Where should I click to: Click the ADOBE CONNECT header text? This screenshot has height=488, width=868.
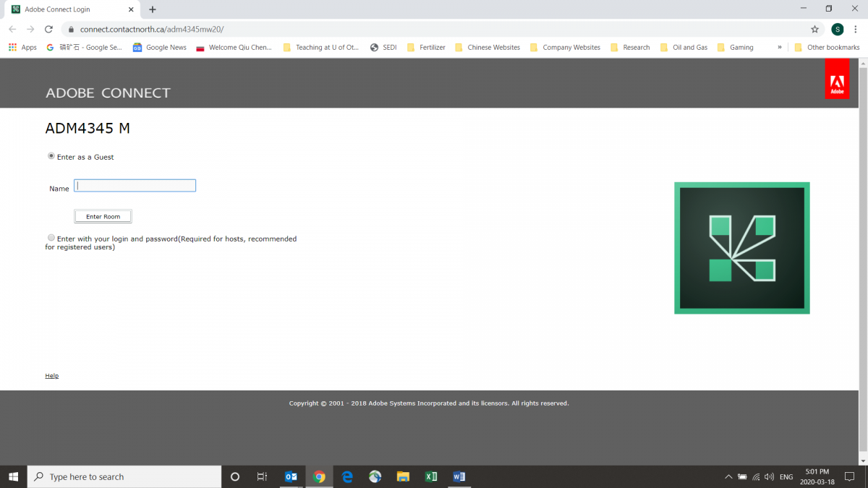pos(108,93)
